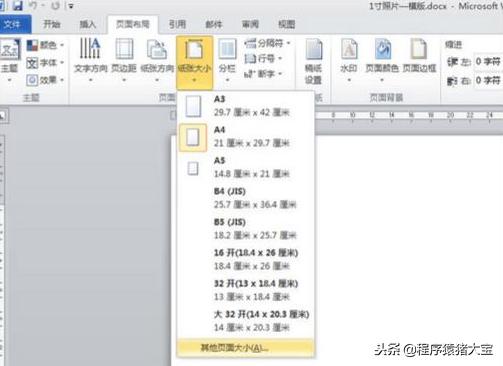Switch to the 页面布局 (Page Layout) tab
The height and width of the screenshot is (366, 503).
coord(133,24)
